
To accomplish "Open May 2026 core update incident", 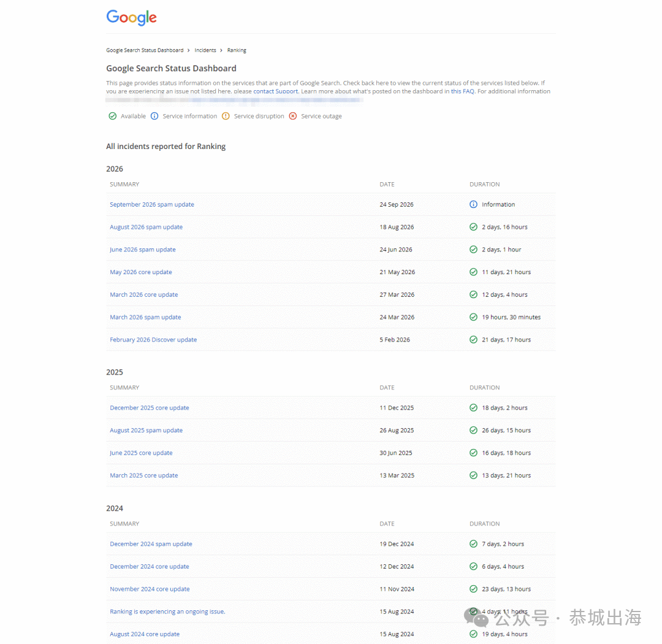I will [141, 272].
